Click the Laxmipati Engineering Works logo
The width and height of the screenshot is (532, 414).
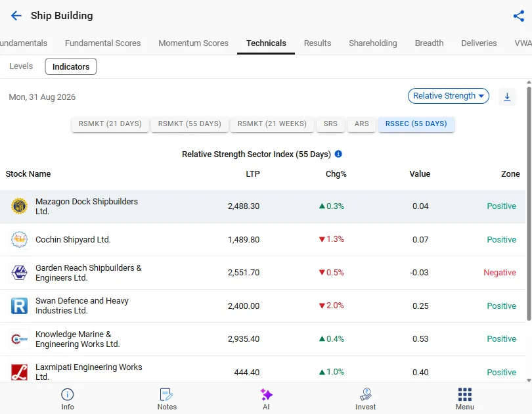19,372
